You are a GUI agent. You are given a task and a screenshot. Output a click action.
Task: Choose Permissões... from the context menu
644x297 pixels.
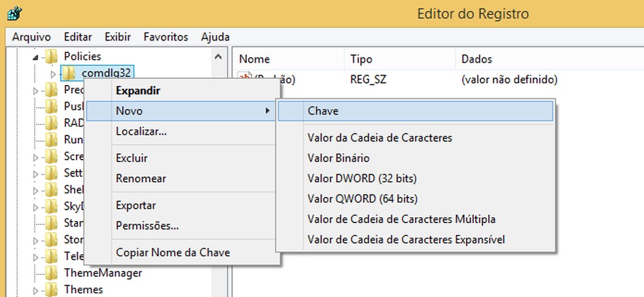pos(147,226)
